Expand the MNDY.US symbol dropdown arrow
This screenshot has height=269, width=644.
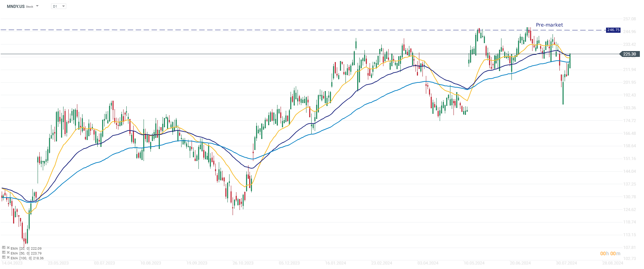[x=37, y=6]
